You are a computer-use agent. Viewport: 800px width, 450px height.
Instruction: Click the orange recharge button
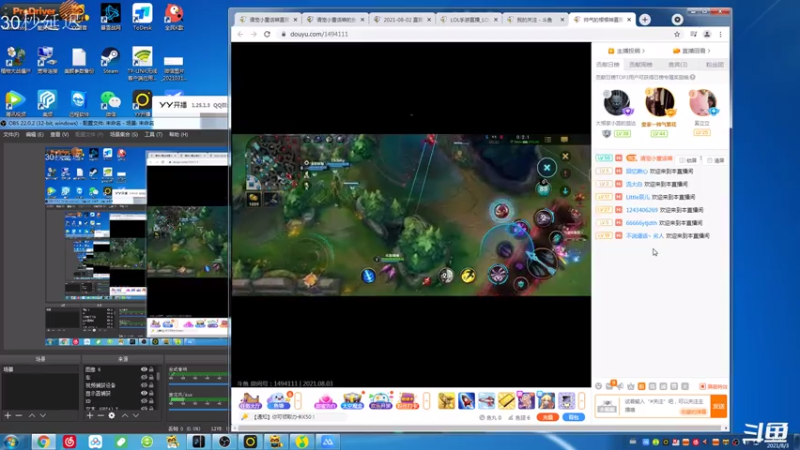click(x=547, y=417)
